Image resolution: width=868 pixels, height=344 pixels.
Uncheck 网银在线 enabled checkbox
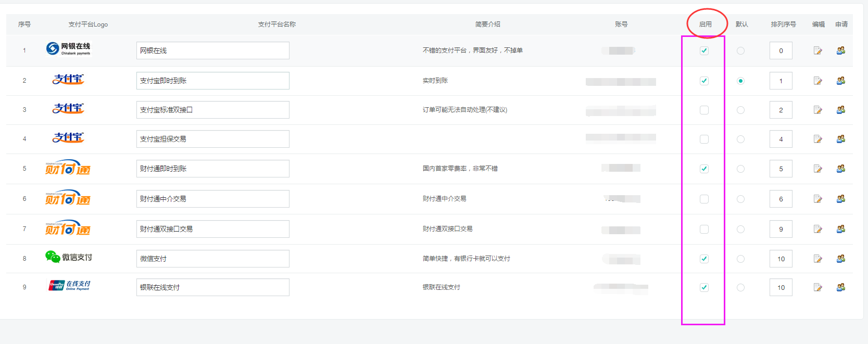(704, 50)
